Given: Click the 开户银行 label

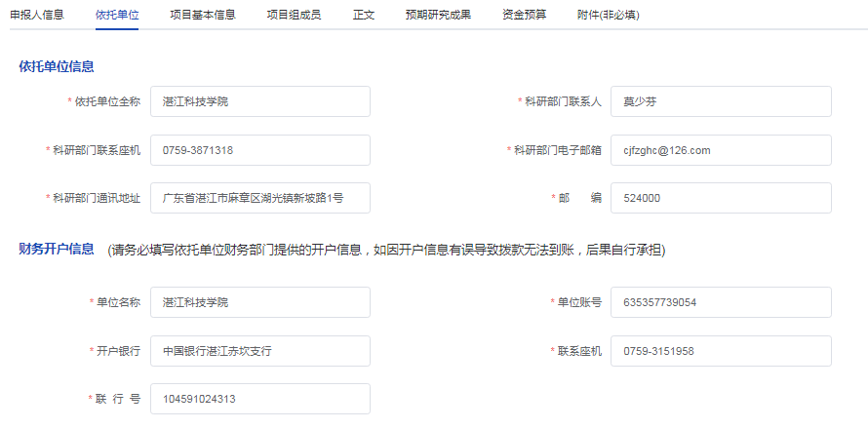Looking at the screenshot, I should pos(118,351).
